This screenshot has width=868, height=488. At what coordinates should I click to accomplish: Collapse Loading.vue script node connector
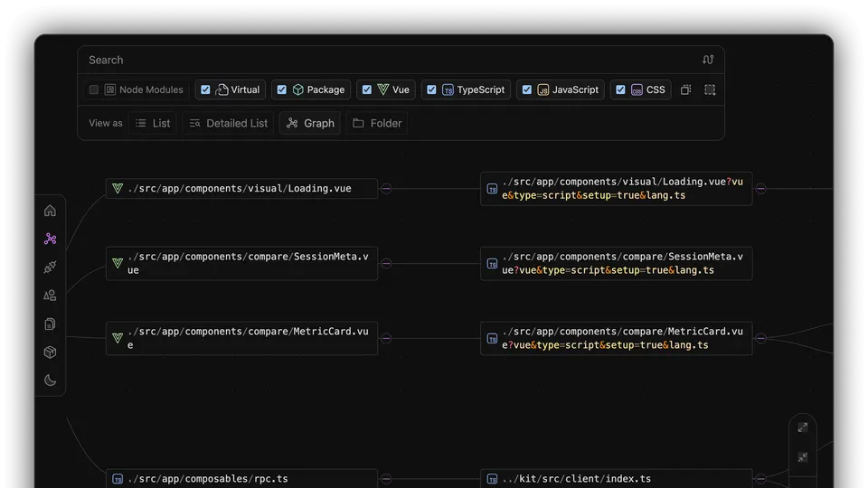click(761, 189)
